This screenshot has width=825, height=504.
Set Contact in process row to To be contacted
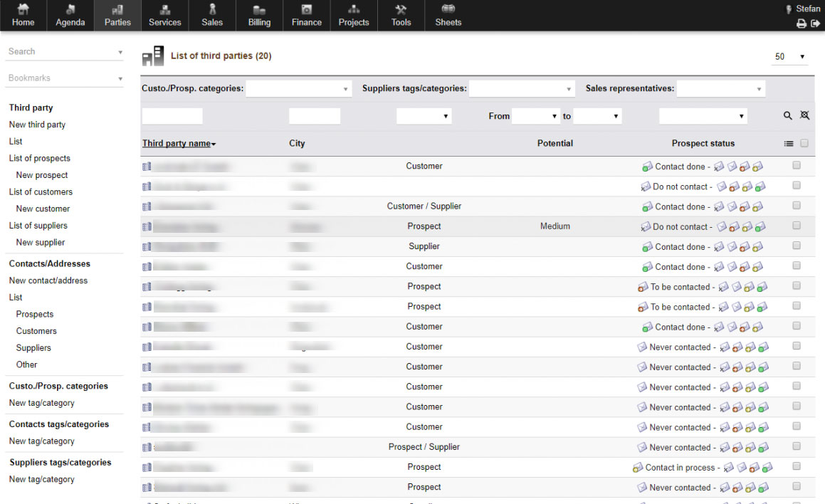(755, 468)
